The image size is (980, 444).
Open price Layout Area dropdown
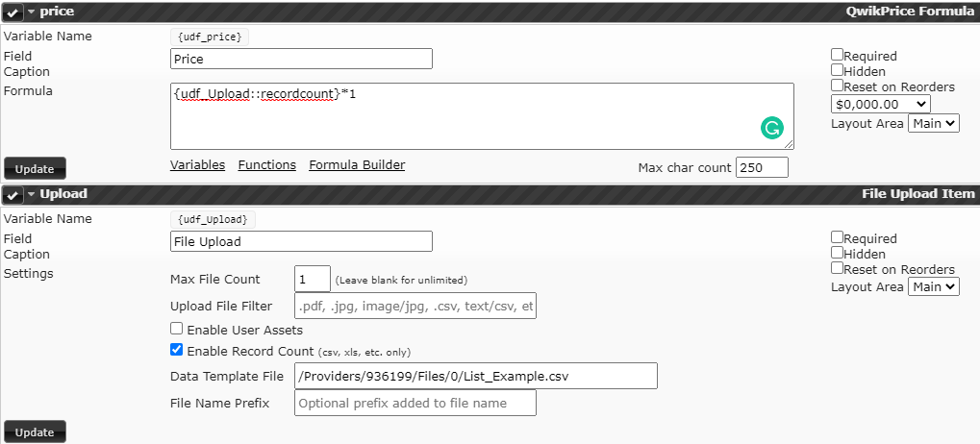click(x=934, y=124)
